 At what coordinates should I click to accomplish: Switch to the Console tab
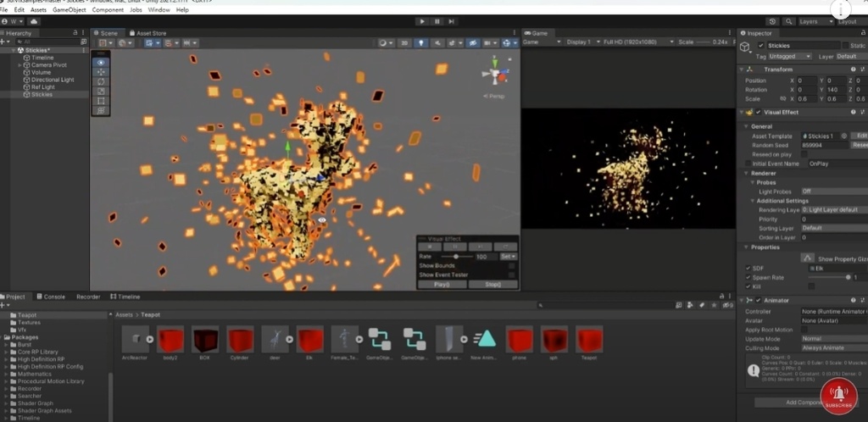coord(50,297)
